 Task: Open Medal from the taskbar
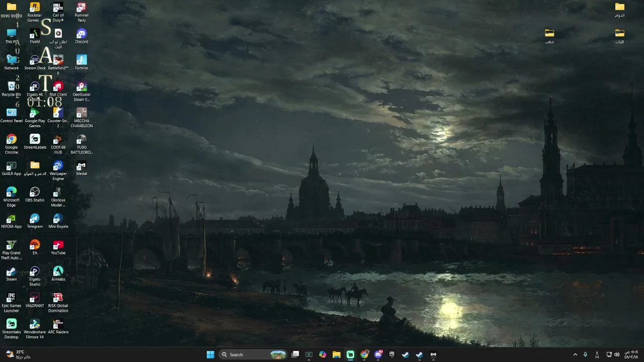[433, 354]
